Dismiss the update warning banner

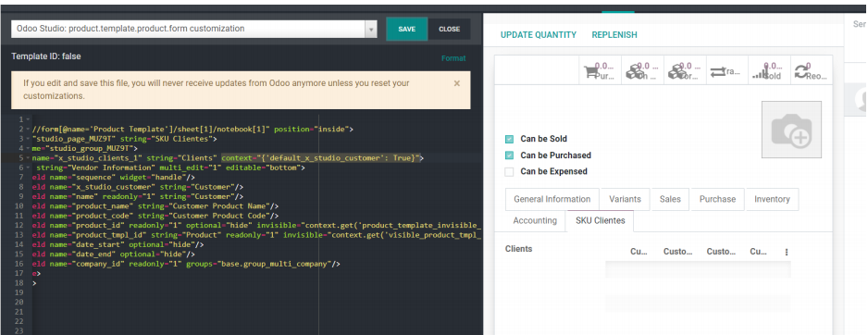click(457, 83)
